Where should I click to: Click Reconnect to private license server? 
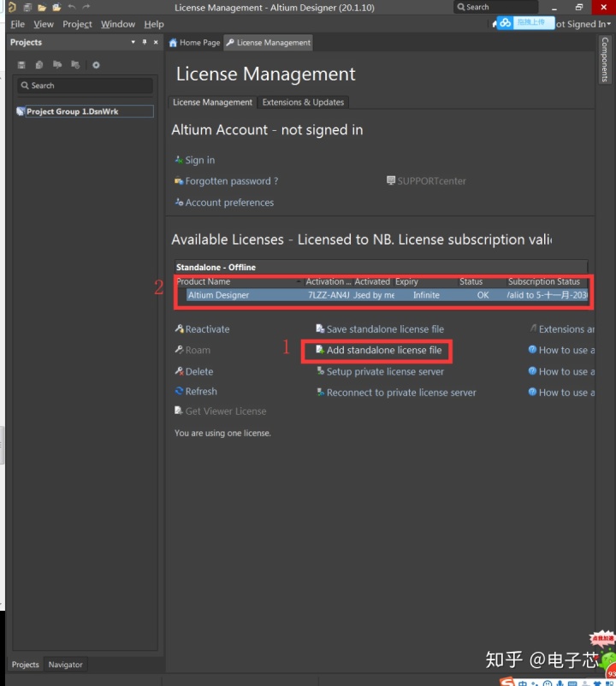point(401,393)
